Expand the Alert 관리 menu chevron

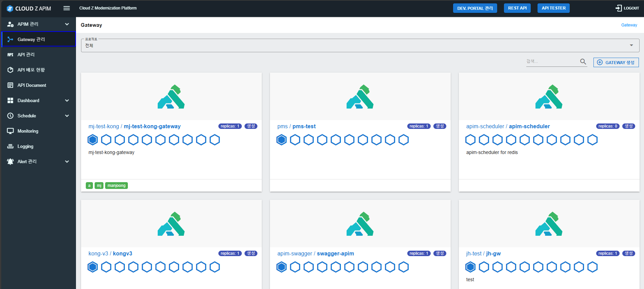click(67, 161)
